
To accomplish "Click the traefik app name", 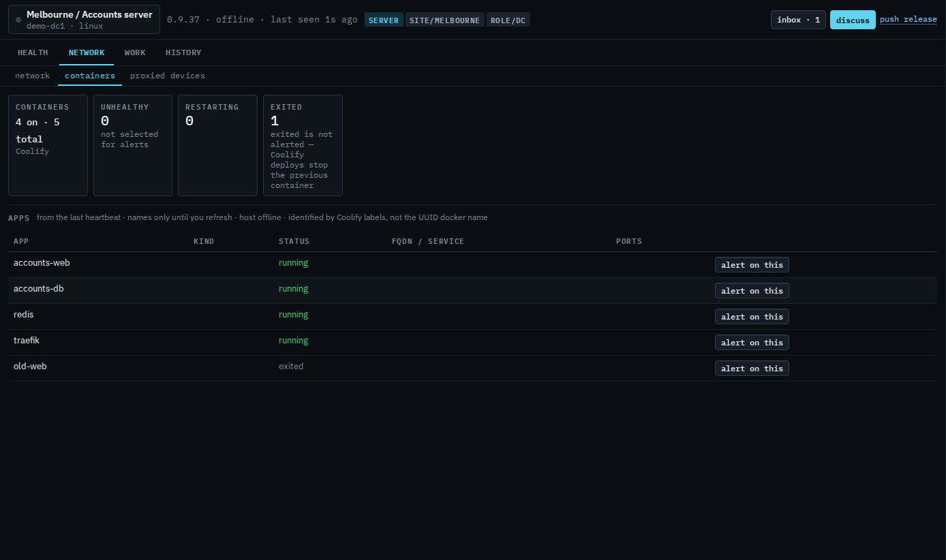I will (27, 341).
